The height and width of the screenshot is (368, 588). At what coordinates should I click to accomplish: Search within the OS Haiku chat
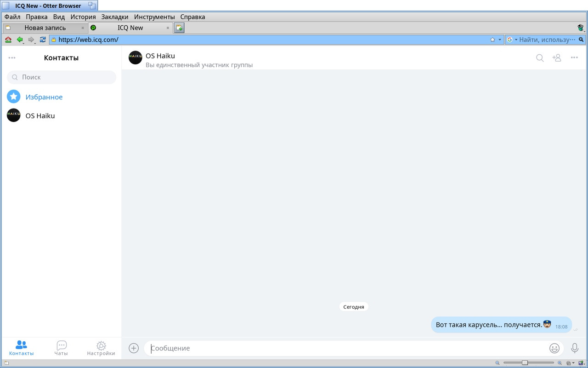pyautogui.click(x=540, y=58)
